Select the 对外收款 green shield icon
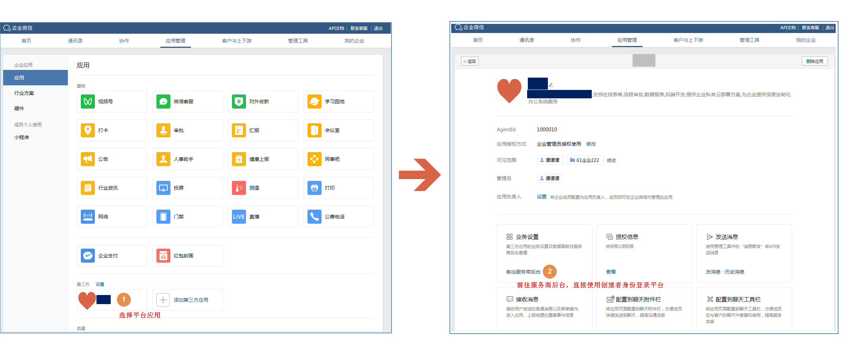Viewport: 868px width, 361px height. click(239, 101)
